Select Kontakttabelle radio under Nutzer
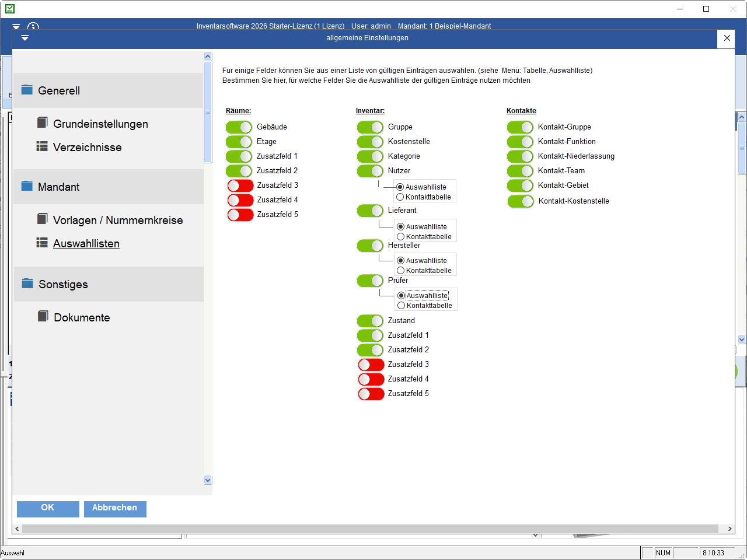747x560 pixels. point(400,197)
